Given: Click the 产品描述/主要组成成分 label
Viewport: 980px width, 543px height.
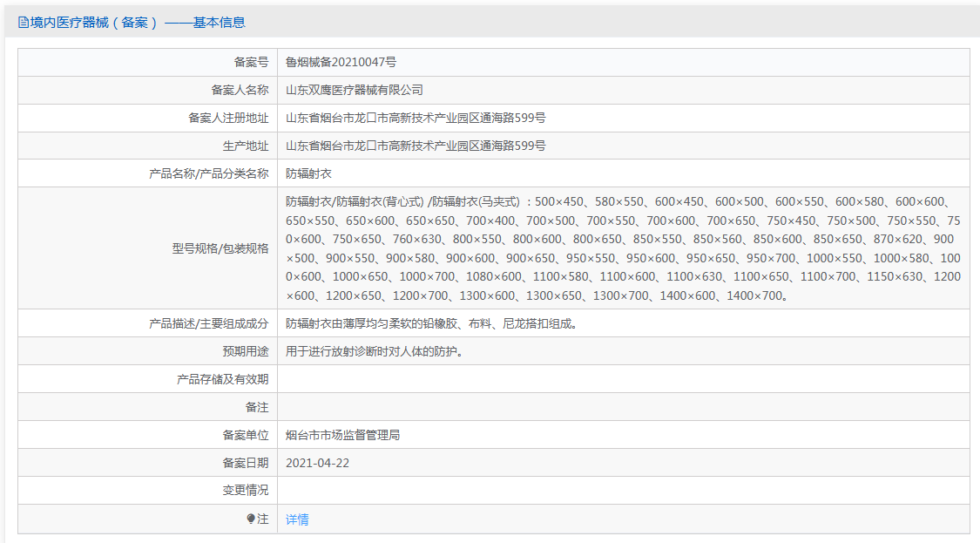Looking at the screenshot, I should click(209, 323).
